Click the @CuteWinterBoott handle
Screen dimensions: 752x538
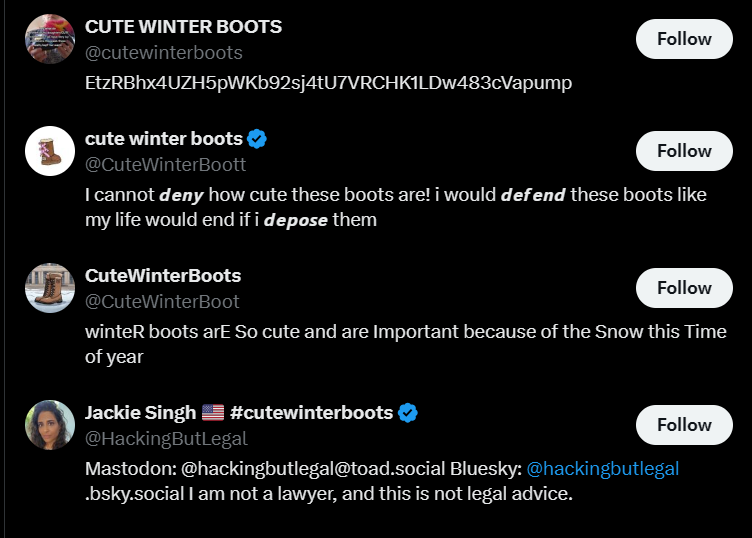pos(166,164)
